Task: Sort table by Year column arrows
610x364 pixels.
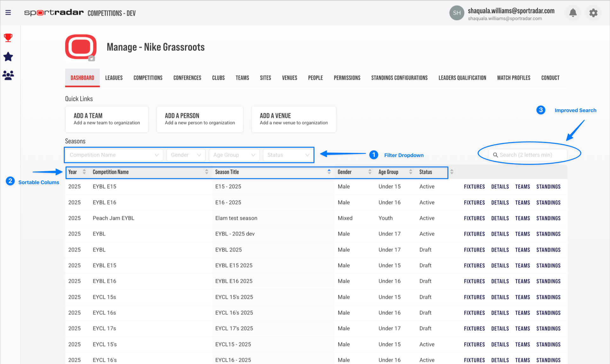Action: click(84, 172)
